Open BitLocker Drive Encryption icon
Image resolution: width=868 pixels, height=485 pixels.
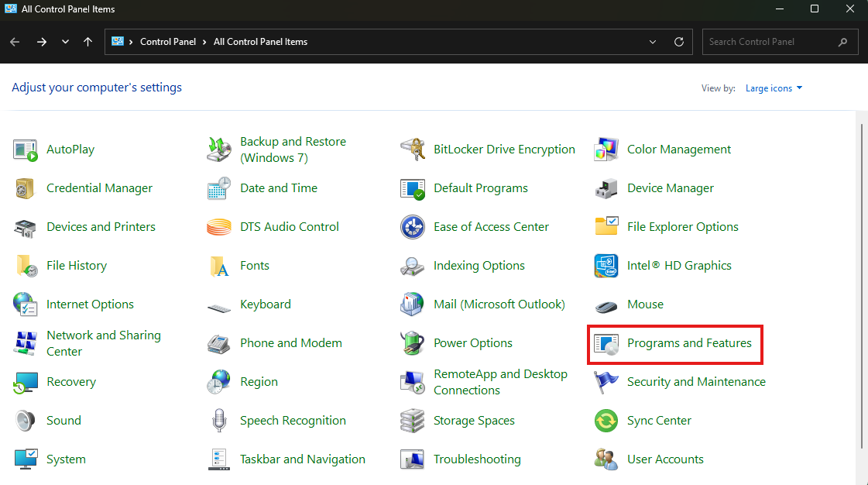413,150
